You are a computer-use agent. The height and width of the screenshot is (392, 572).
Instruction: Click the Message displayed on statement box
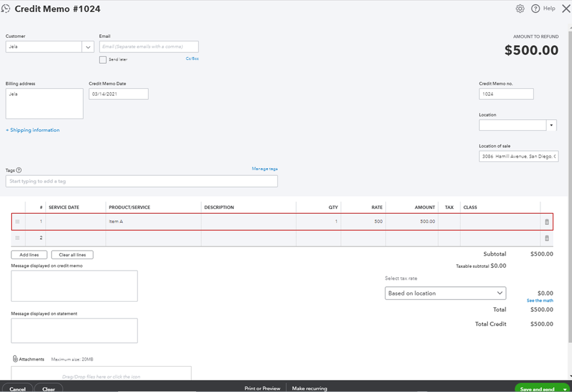click(74, 331)
